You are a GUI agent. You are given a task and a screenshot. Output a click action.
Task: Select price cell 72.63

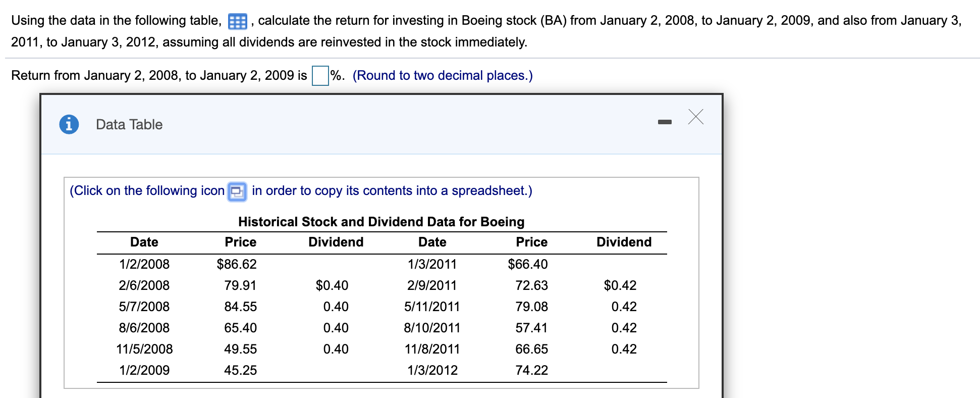pyautogui.click(x=531, y=285)
